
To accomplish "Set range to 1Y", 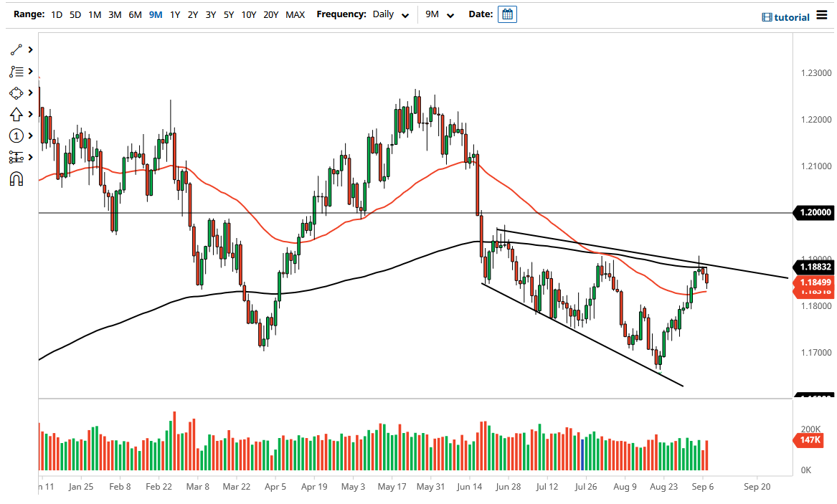I will tap(175, 14).
